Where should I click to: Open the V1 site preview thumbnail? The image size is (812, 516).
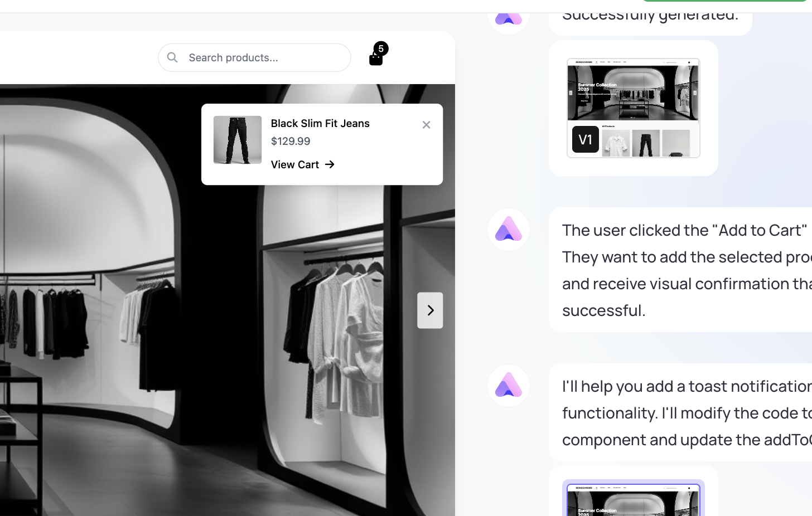tap(634, 108)
